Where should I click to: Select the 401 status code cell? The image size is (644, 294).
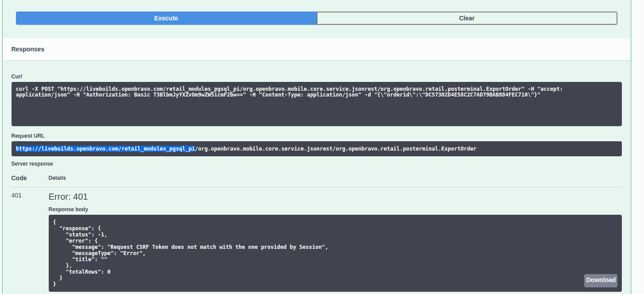[x=16, y=195]
